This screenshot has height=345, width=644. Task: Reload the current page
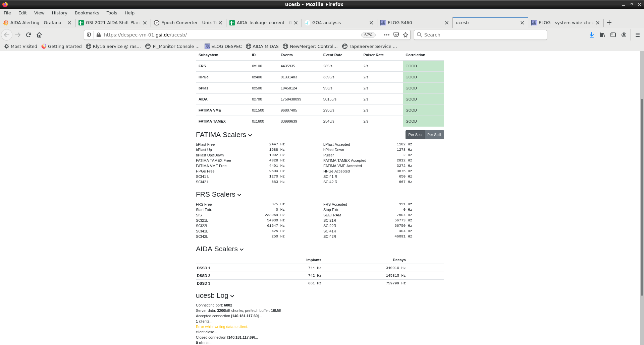point(29,35)
